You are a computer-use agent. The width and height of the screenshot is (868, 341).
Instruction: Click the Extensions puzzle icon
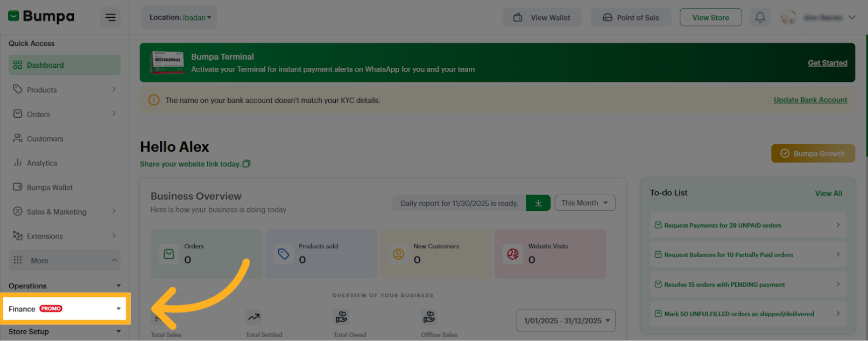click(x=18, y=236)
